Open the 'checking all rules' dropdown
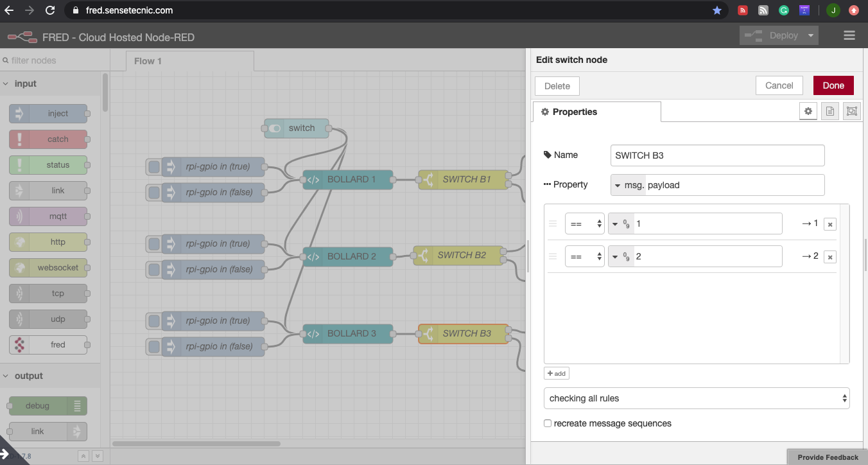 click(696, 398)
